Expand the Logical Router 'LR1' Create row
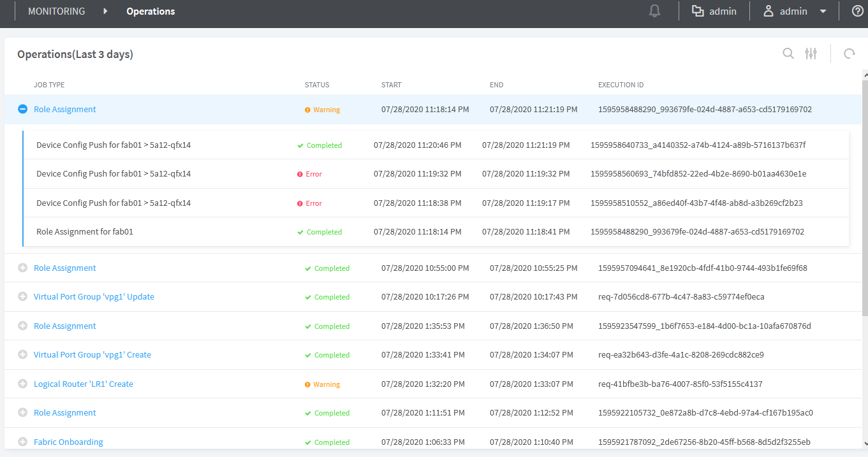This screenshot has width=868, height=457. (22, 384)
